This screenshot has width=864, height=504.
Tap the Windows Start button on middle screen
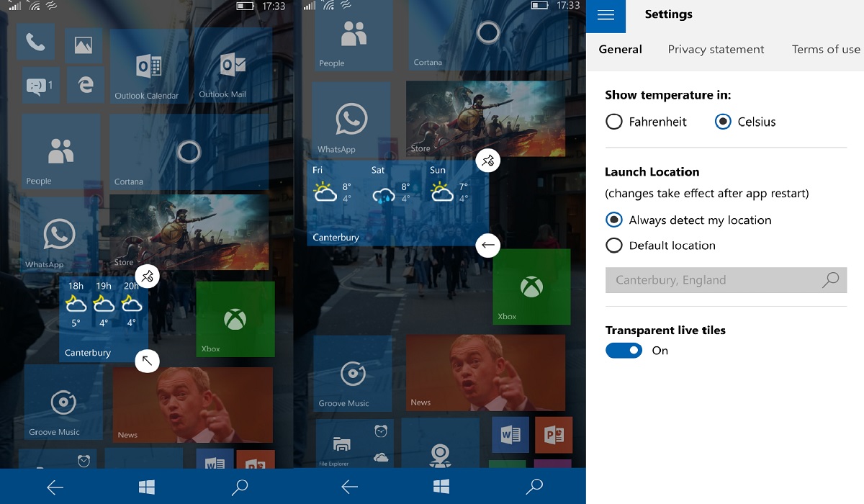(441, 487)
